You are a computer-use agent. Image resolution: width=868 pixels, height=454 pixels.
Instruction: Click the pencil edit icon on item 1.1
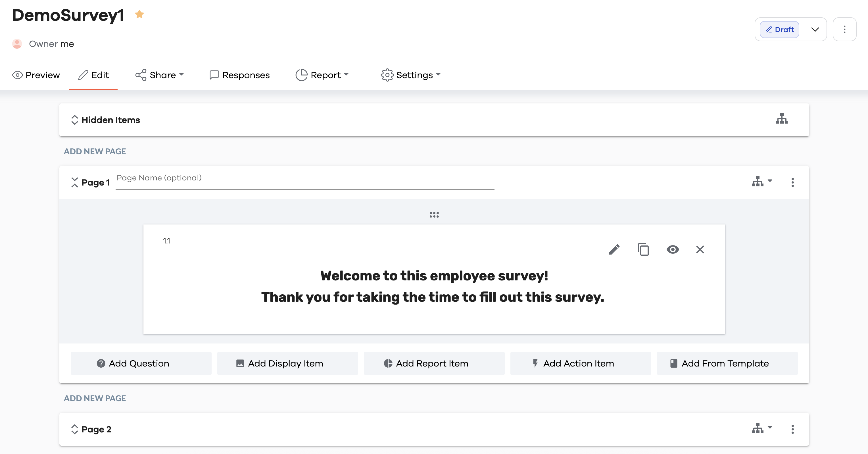614,249
